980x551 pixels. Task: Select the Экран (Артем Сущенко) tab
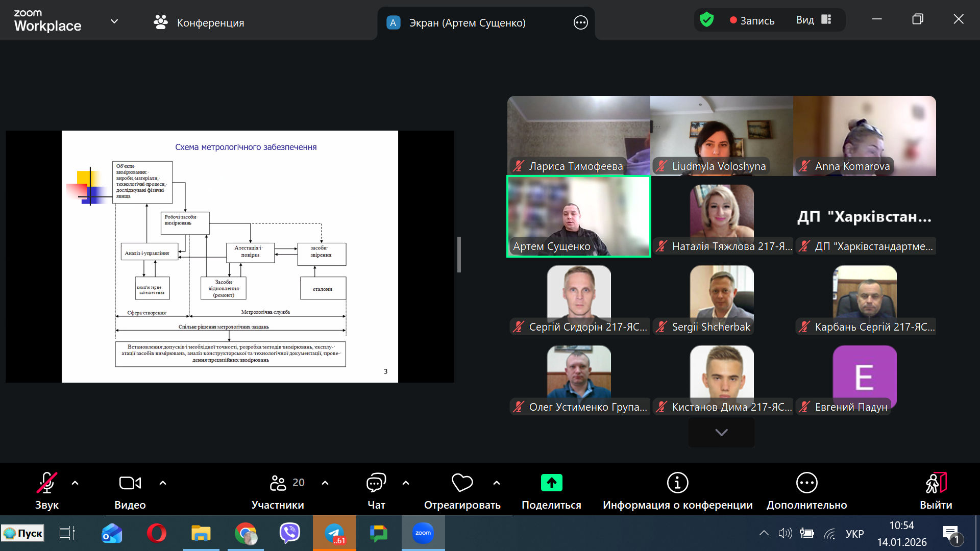point(467,22)
